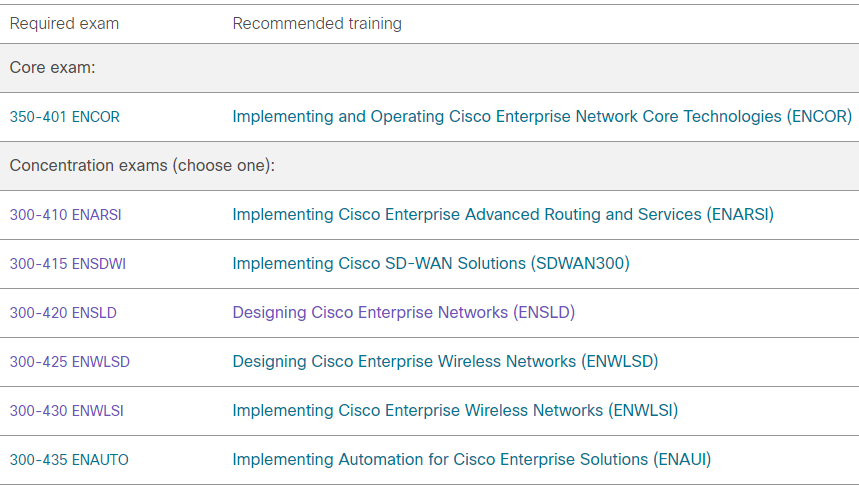Open Designing Cisco Enterprise Networks (ENSLD) link
Screen dimensions: 859x486
(x=403, y=313)
